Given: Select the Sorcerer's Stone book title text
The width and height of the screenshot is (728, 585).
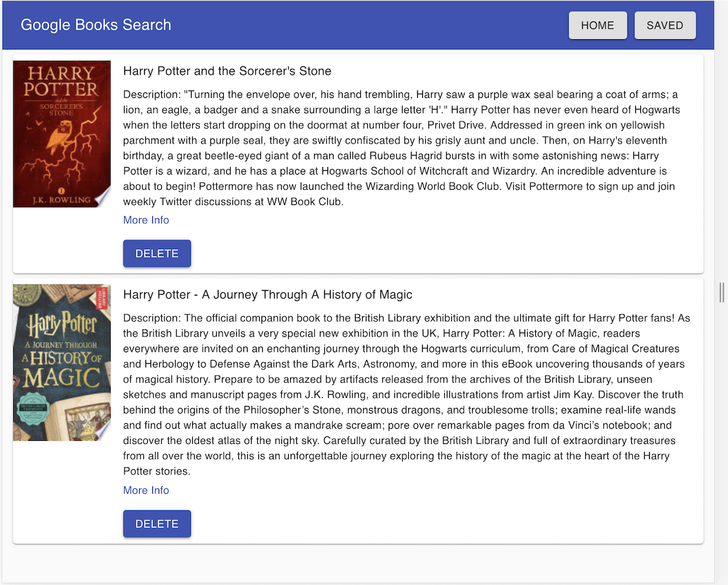Looking at the screenshot, I should [227, 71].
